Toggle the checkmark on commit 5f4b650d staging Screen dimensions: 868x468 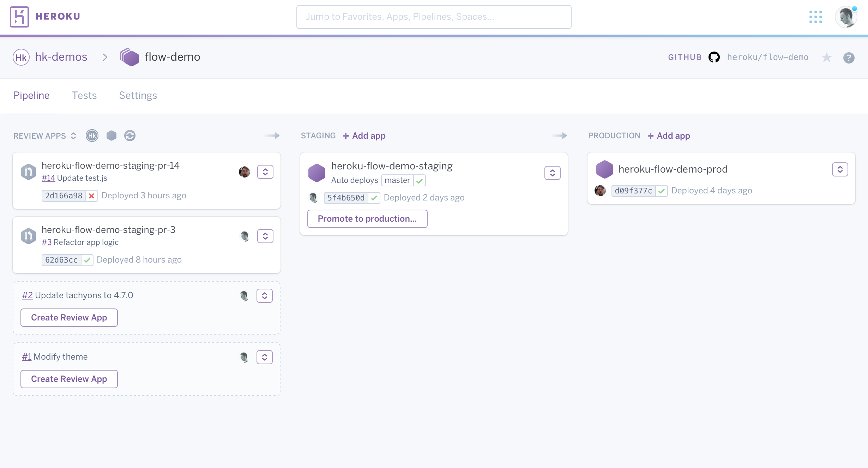374,198
